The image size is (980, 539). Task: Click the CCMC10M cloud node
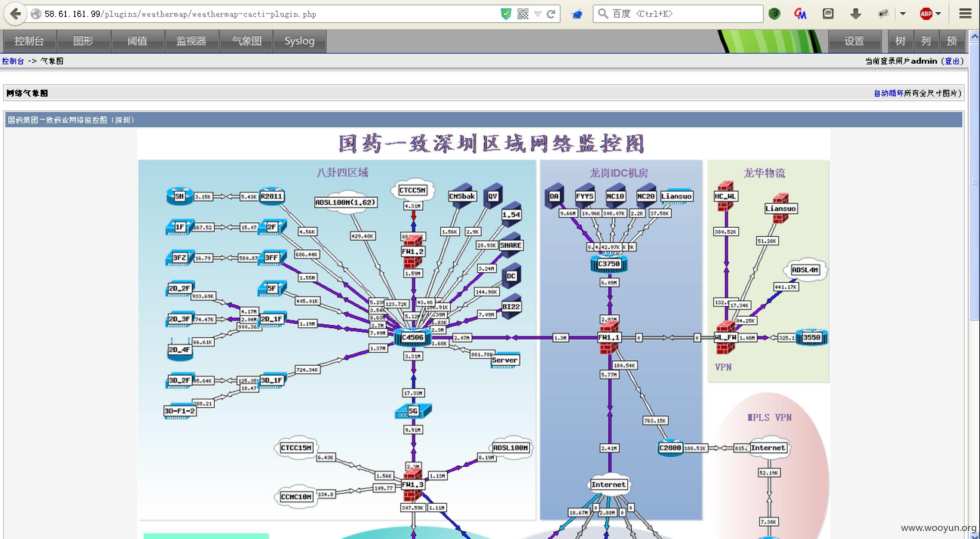(296, 497)
